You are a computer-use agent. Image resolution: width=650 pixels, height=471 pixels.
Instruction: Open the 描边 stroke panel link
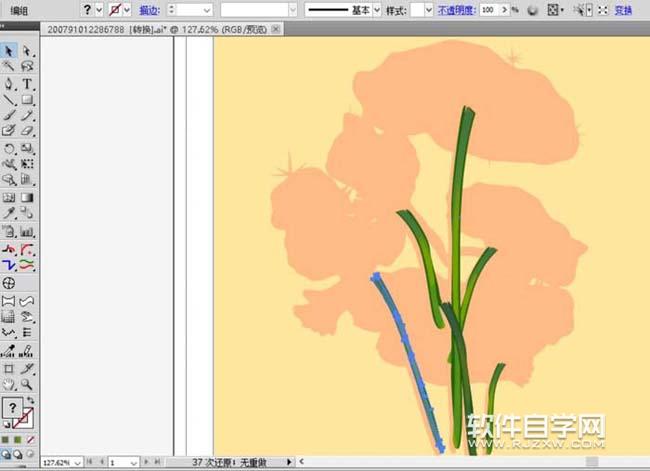tap(150, 10)
